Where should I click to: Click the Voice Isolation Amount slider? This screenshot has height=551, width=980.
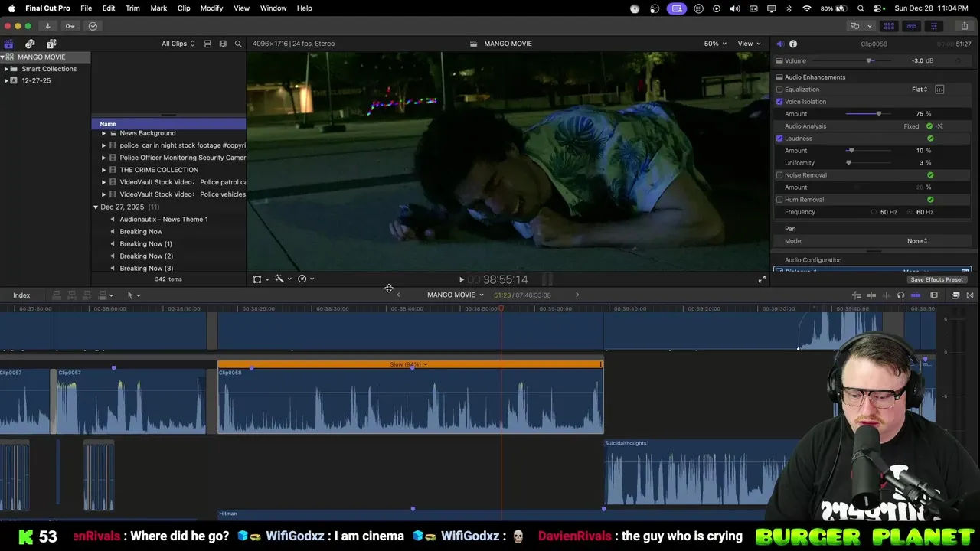[x=878, y=114]
